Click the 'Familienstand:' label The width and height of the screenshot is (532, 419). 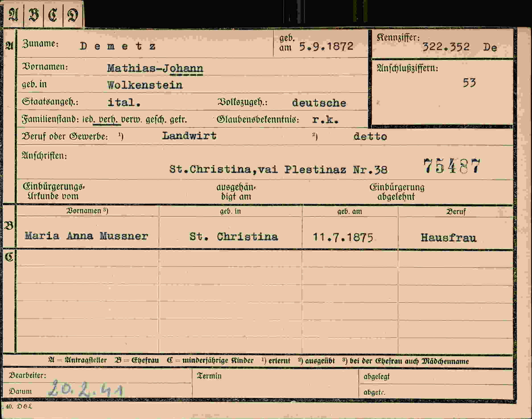(x=50, y=119)
